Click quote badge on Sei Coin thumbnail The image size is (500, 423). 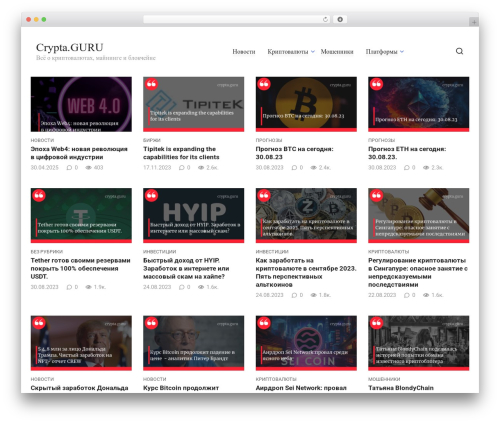pos(264,323)
